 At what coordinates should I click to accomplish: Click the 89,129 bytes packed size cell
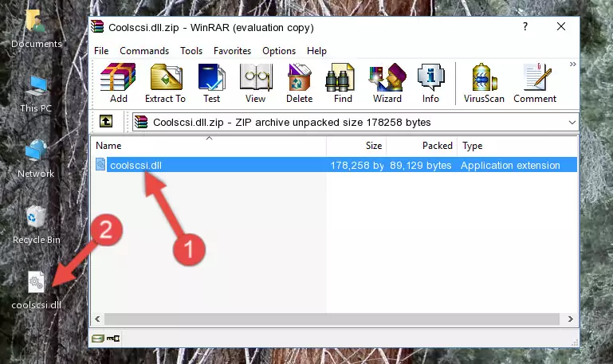[420, 165]
